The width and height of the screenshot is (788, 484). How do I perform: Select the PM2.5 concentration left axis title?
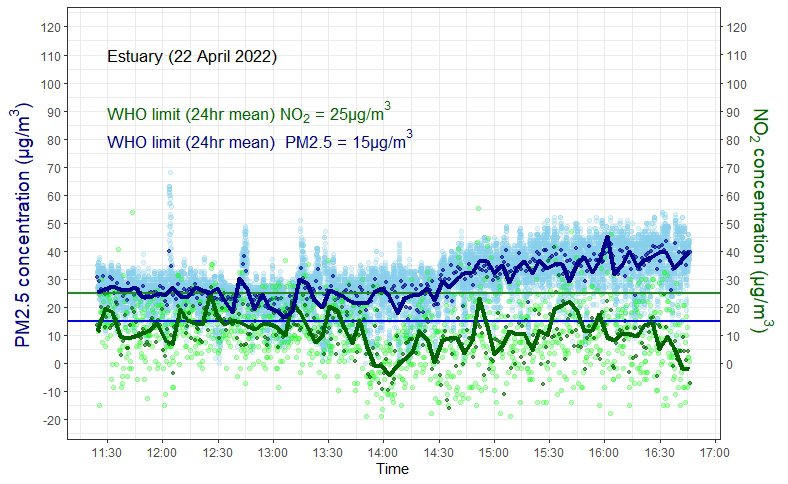[24, 228]
